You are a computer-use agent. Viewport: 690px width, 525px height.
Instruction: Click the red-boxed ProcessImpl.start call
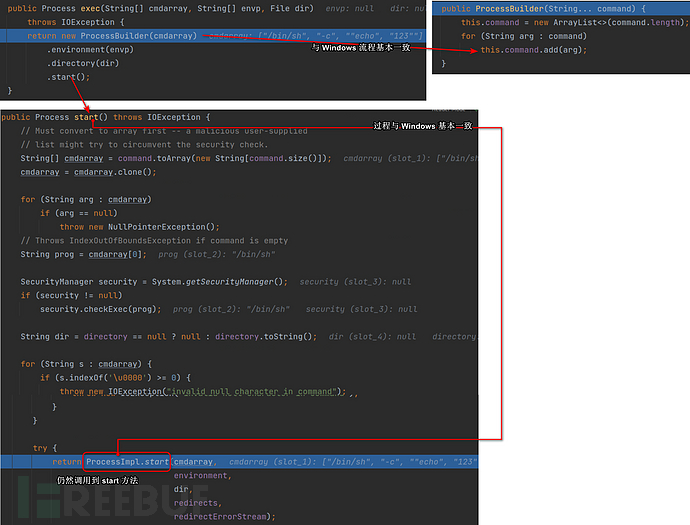click(x=127, y=462)
